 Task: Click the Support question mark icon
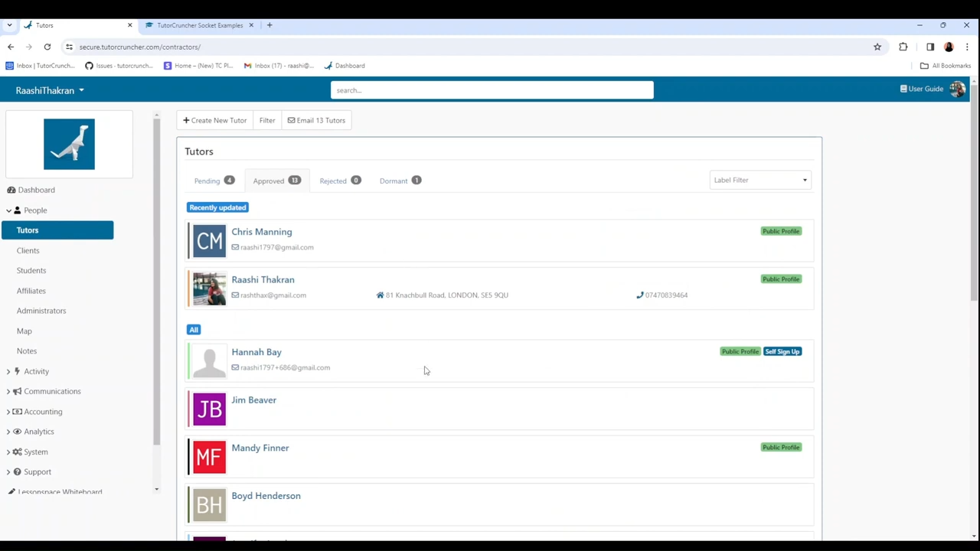[x=17, y=471]
